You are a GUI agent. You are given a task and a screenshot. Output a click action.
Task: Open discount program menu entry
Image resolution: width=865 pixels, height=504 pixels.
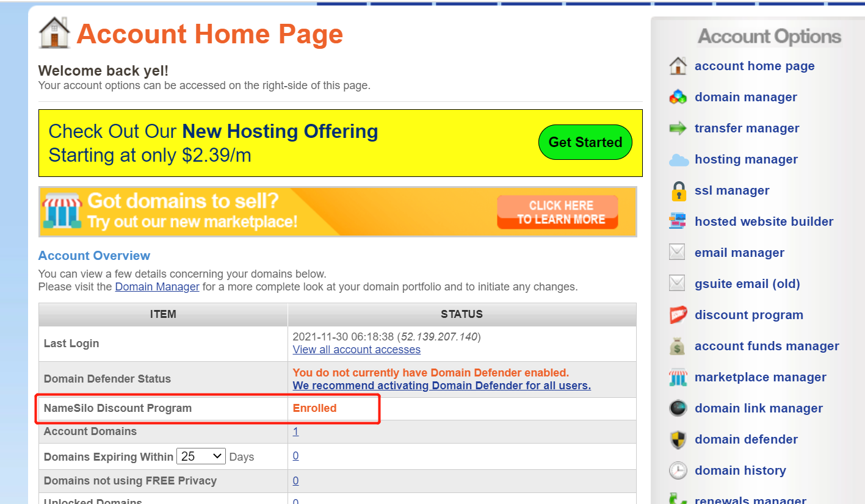749,315
